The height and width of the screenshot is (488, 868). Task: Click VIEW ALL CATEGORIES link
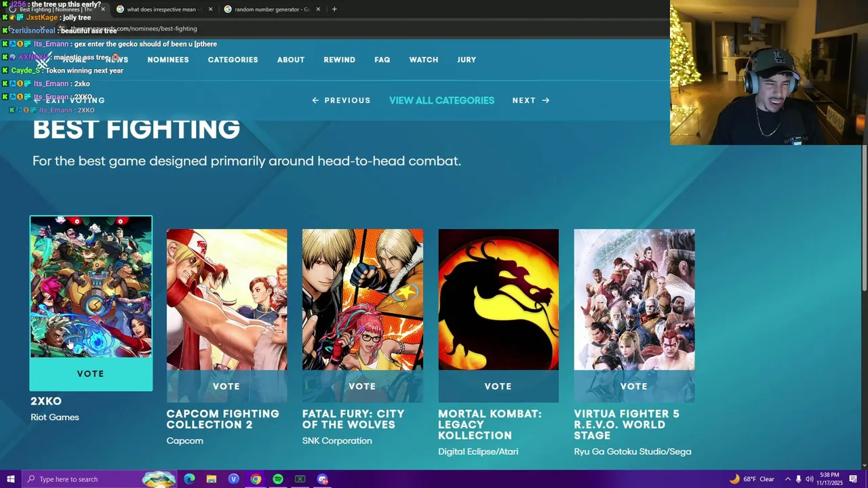(441, 100)
